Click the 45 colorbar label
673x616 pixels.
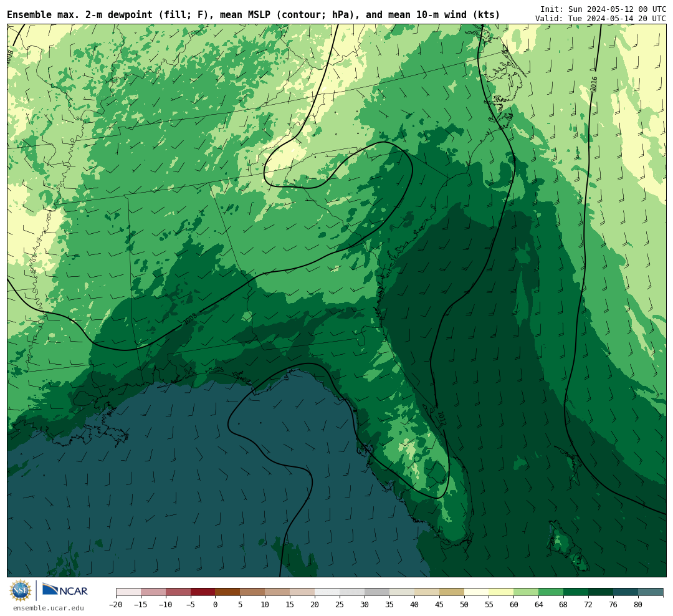[439, 605]
